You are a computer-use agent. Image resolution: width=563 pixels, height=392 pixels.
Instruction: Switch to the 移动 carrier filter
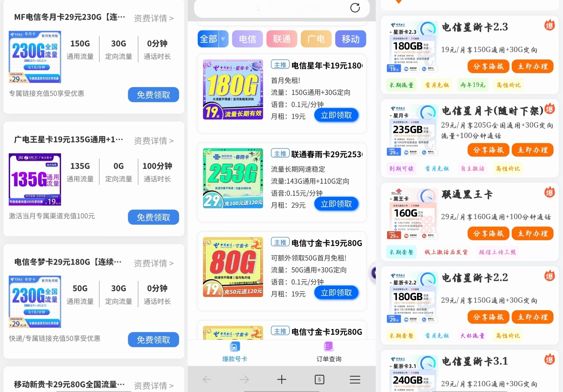coord(350,39)
